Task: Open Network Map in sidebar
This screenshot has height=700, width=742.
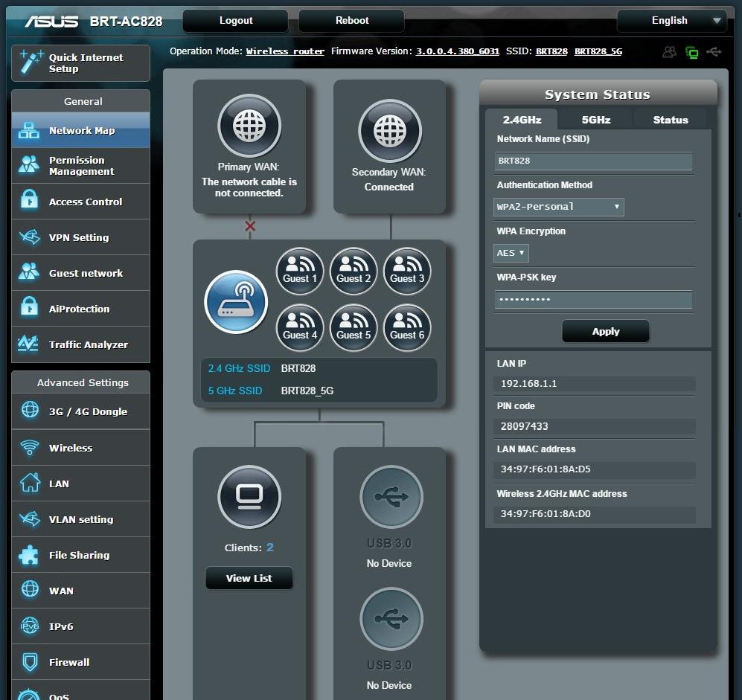Action: click(81, 130)
